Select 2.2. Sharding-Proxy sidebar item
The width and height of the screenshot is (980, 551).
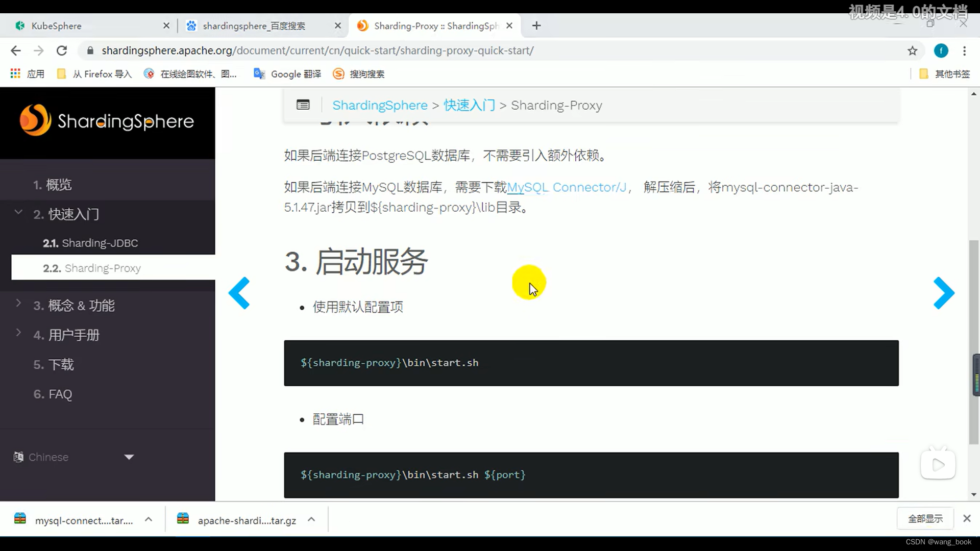[x=113, y=268]
